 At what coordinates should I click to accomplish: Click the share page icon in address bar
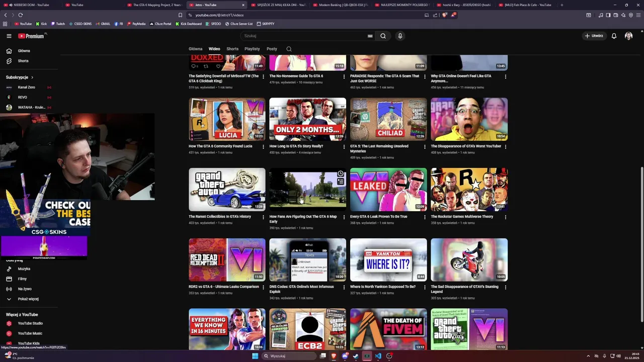[435, 15]
